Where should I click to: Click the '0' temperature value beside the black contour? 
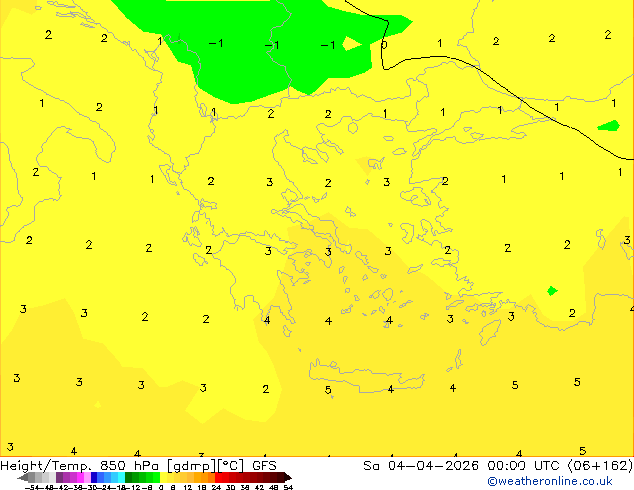384,44
